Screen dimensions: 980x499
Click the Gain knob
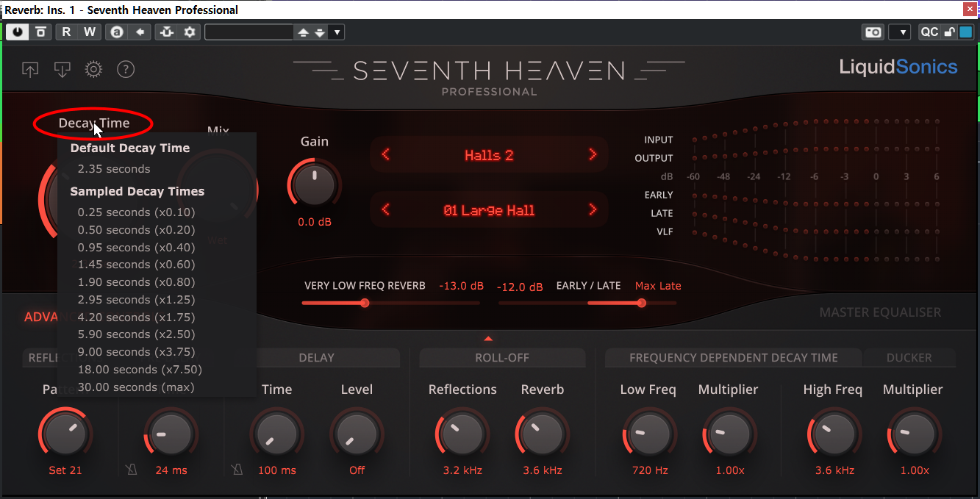point(315,183)
